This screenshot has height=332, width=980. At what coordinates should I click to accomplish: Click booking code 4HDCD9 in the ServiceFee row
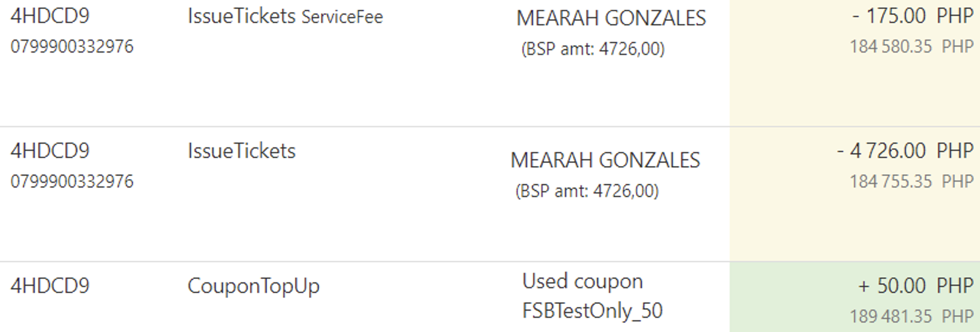coord(50,16)
